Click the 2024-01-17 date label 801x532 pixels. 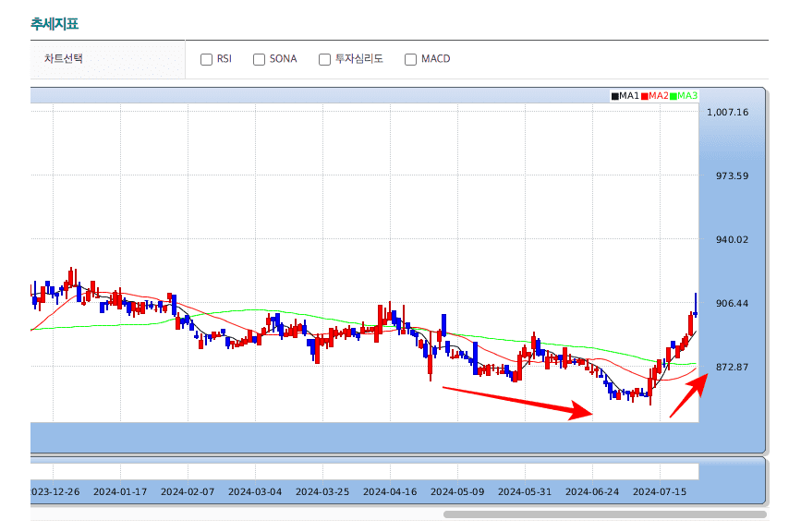point(120,492)
